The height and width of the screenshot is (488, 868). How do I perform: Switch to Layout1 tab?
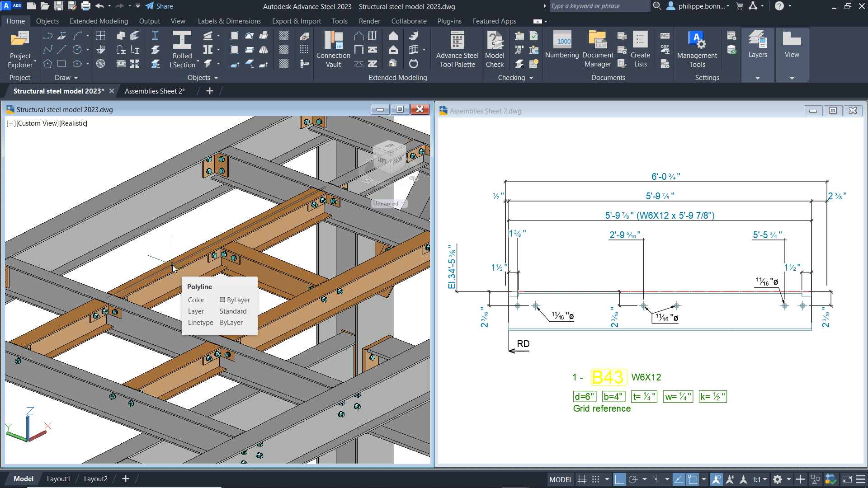(x=58, y=479)
